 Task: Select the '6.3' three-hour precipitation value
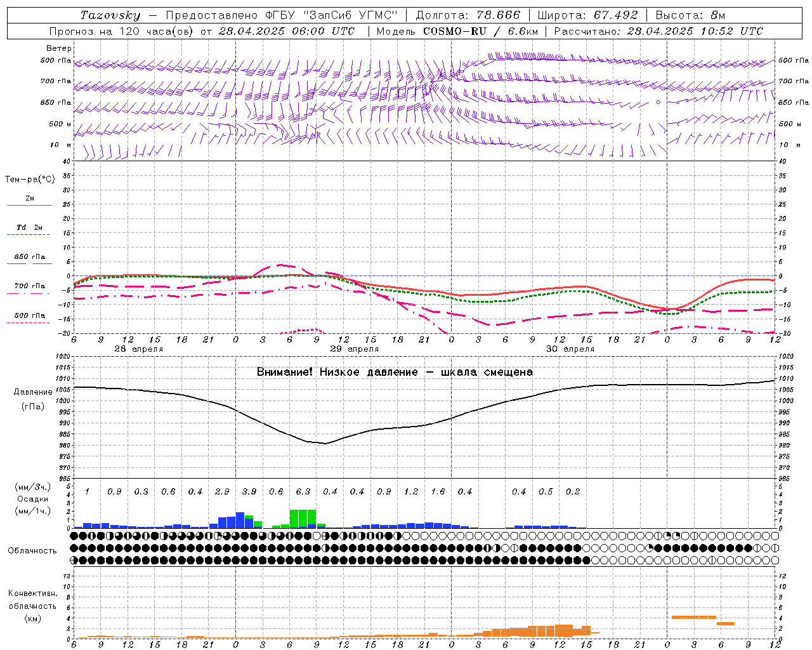point(303,492)
